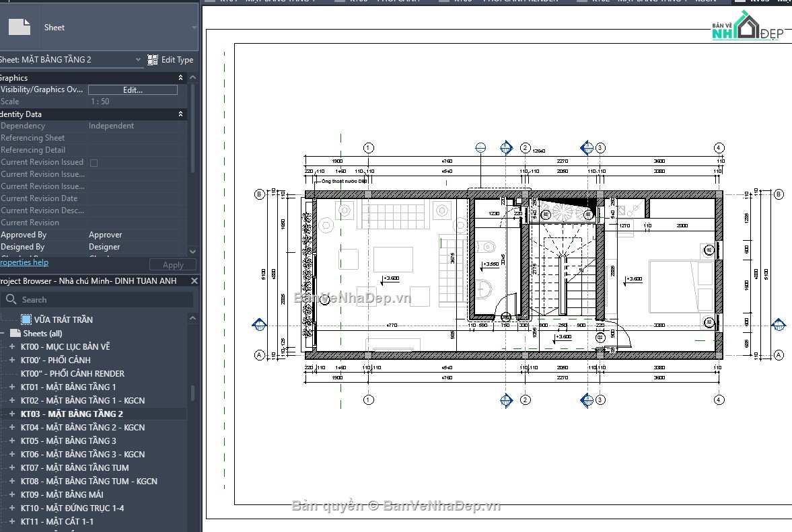Viewport: 792px width, 532px height.
Task: Collapse the Graphics properties group
Action: 180,78
